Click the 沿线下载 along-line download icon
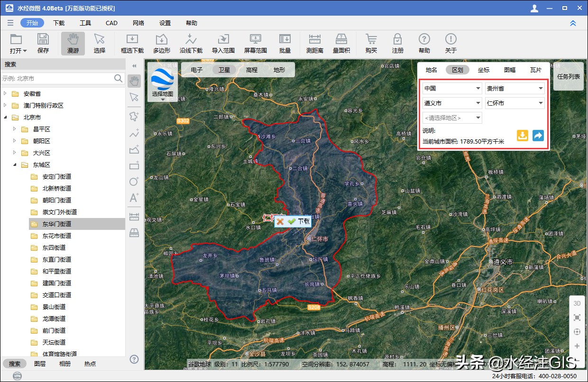Screen dimensions: 588x382 click(191, 40)
